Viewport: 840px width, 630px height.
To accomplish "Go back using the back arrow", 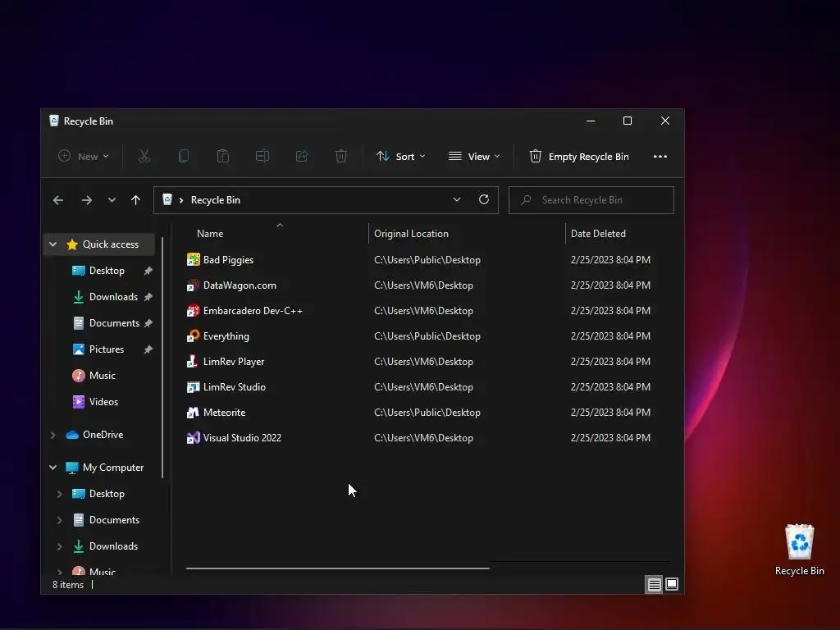I will pyautogui.click(x=58, y=200).
